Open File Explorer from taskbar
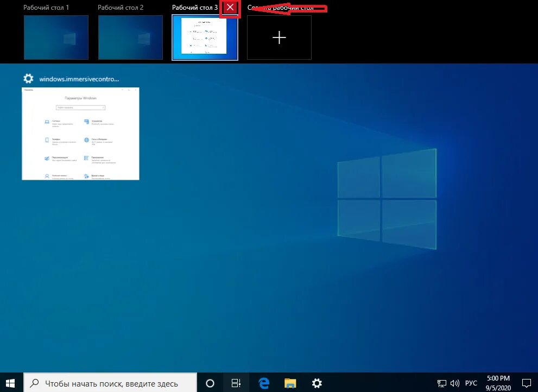This screenshot has height=392, width=538. pos(290,383)
